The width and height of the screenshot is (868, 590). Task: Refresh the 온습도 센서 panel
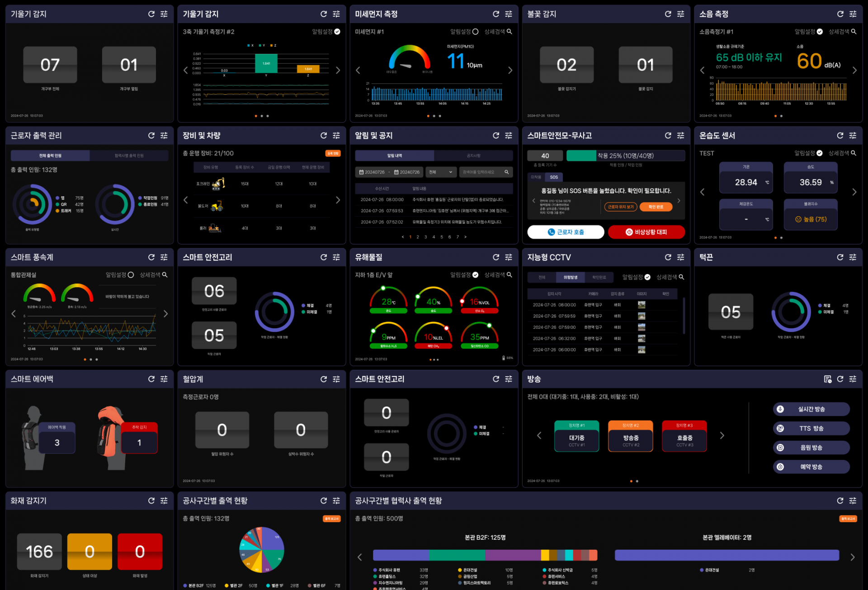[840, 136]
